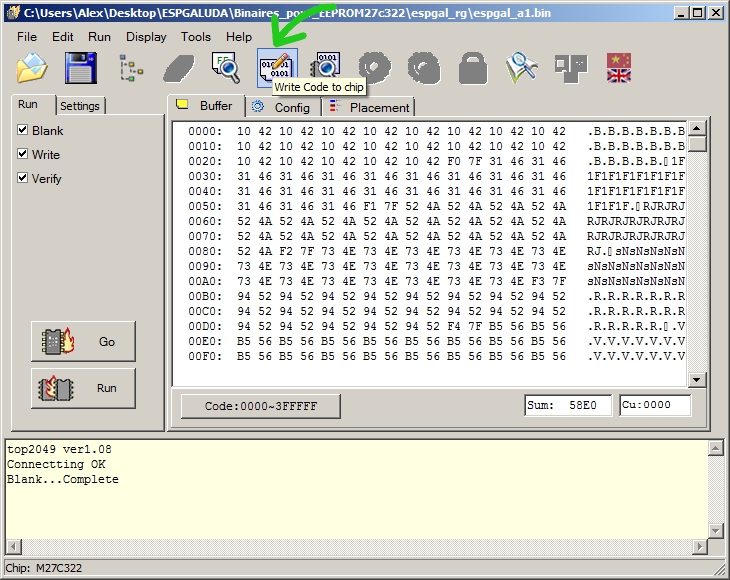730x580 pixels.
Task: Switch to the Settings tab
Action: click(79, 106)
